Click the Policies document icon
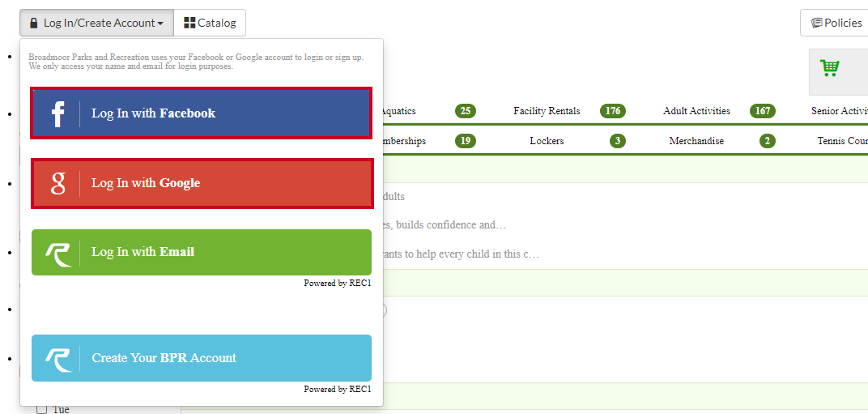868x414 pixels. (816, 23)
